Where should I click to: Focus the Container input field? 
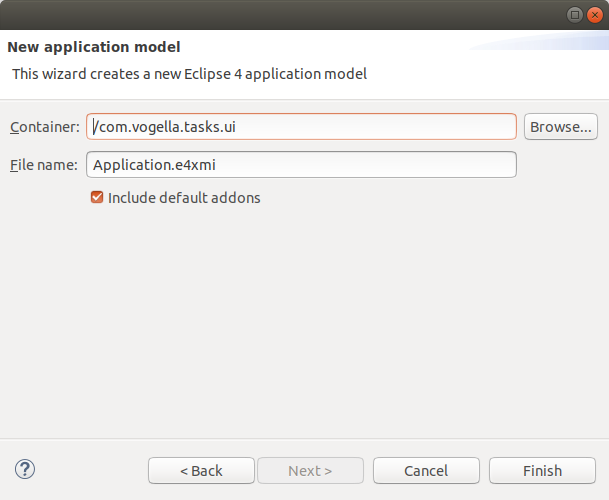click(x=301, y=127)
